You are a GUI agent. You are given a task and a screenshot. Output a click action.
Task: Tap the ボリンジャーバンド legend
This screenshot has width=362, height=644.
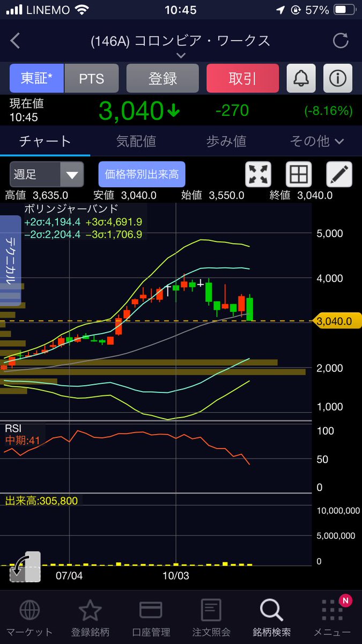71,208
